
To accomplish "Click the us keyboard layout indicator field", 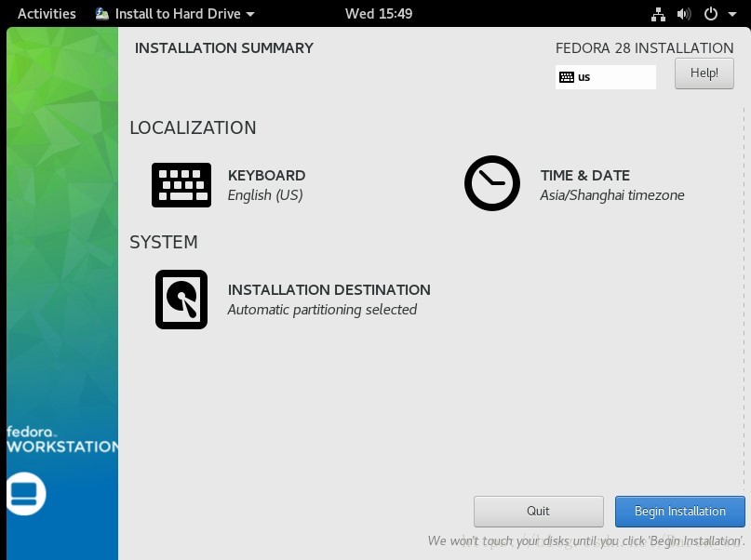I will point(606,77).
